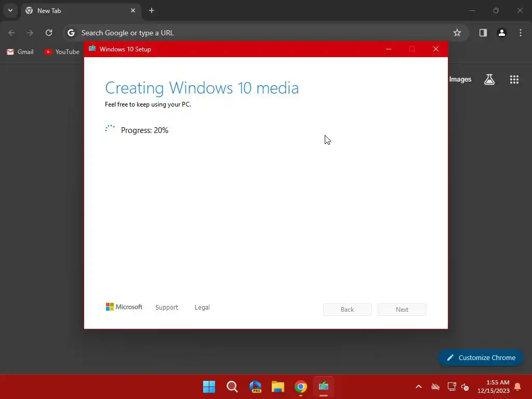Open the tab search dropdown arrow
The image size is (532, 399).
[10, 10]
